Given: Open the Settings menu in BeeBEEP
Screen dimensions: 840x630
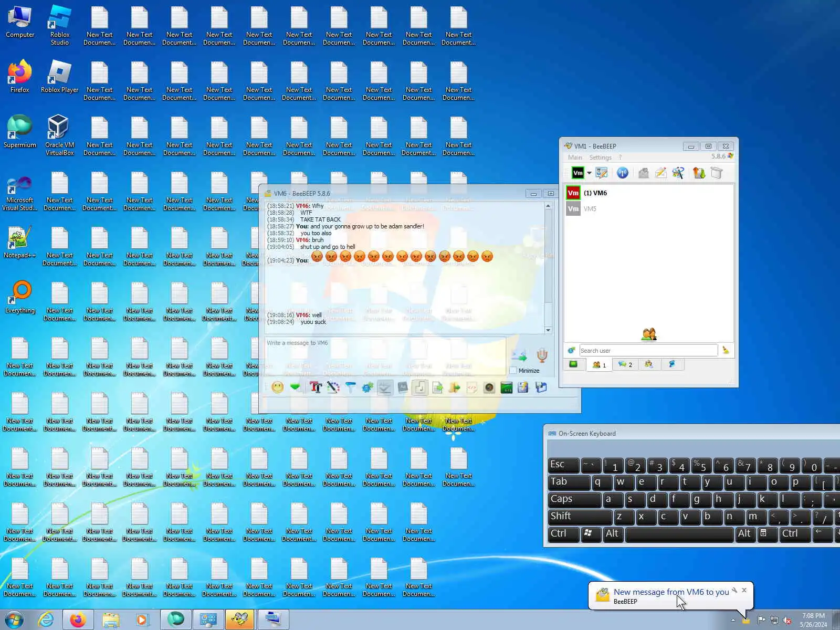Looking at the screenshot, I should point(601,157).
